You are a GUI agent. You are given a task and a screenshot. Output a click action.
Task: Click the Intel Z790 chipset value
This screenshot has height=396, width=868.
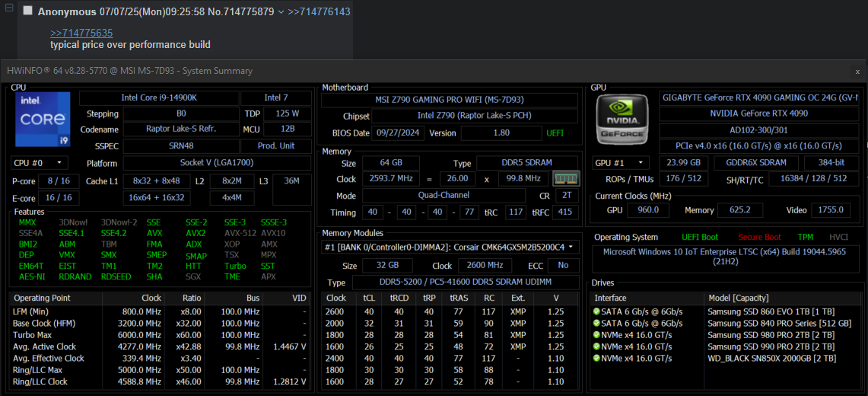coord(475,116)
